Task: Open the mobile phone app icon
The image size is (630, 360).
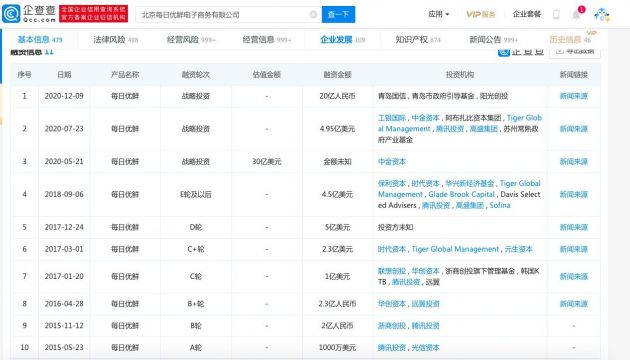Action: click(x=556, y=14)
